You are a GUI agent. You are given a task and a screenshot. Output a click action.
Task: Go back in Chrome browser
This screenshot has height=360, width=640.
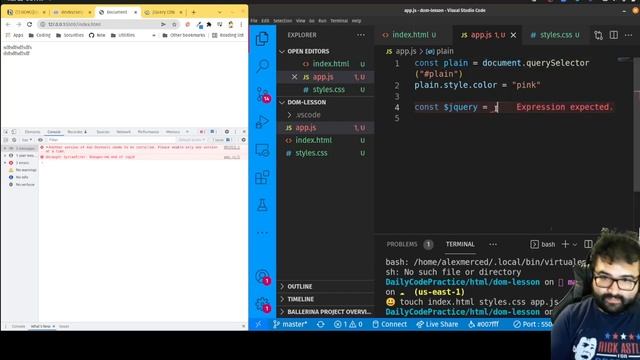point(8,24)
